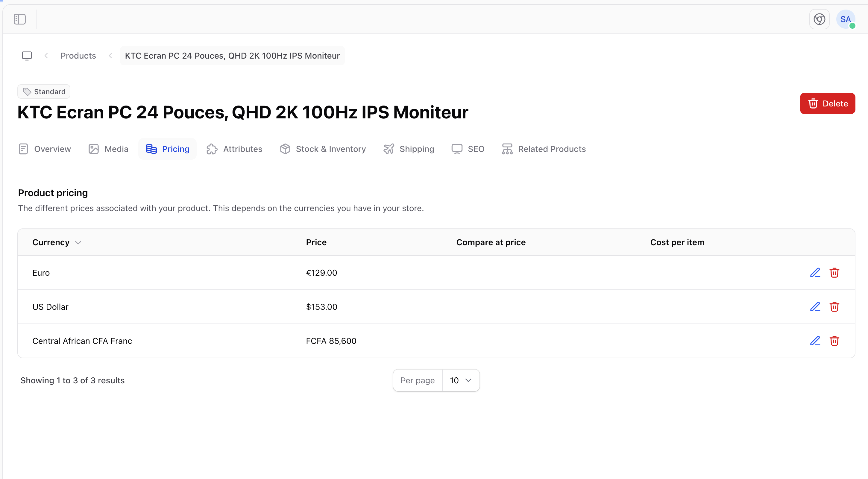Navigate back to Products
Image resolution: width=868 pixels, height=479 pixels.
click(x=78, y=56)
